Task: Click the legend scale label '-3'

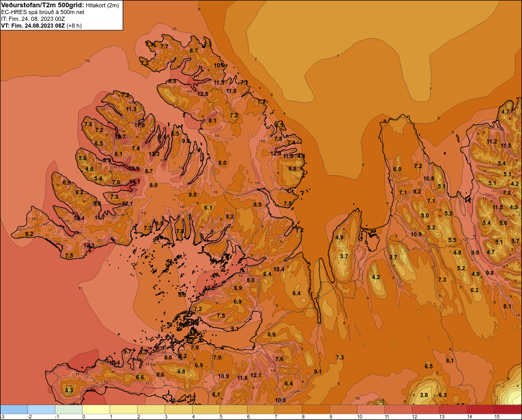Action: [x=2, y=417]
